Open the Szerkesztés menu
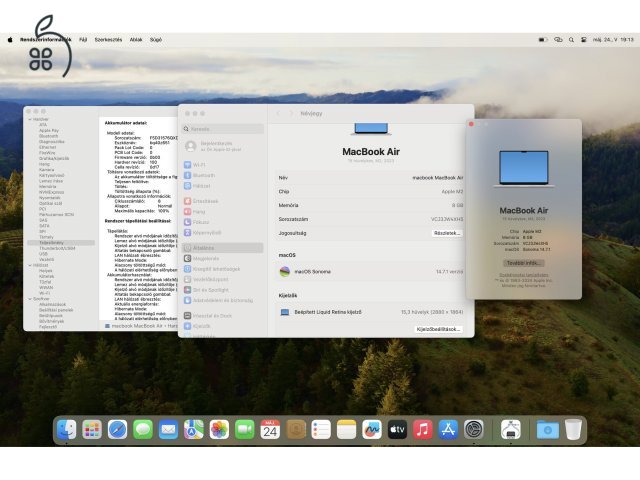 point(108,40)
